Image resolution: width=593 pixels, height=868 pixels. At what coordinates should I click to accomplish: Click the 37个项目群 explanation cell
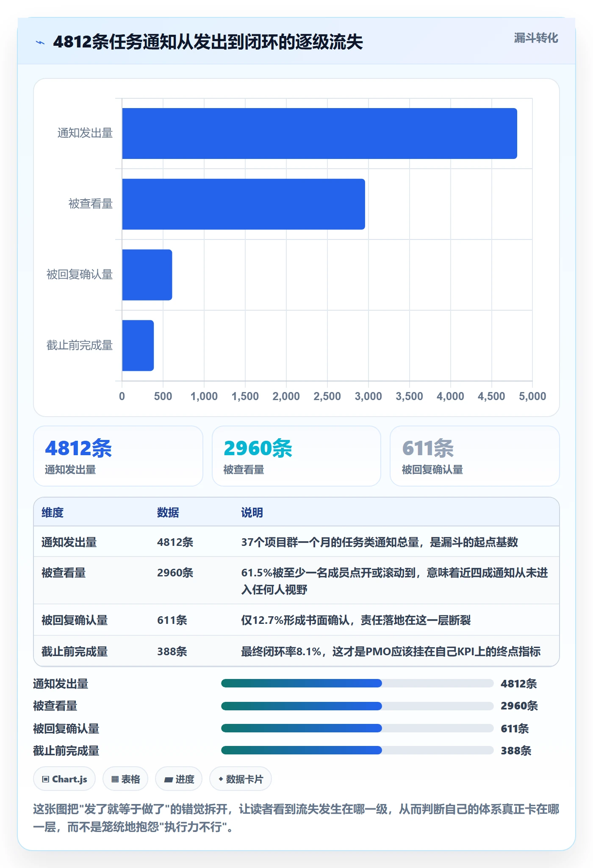[380, 542]
